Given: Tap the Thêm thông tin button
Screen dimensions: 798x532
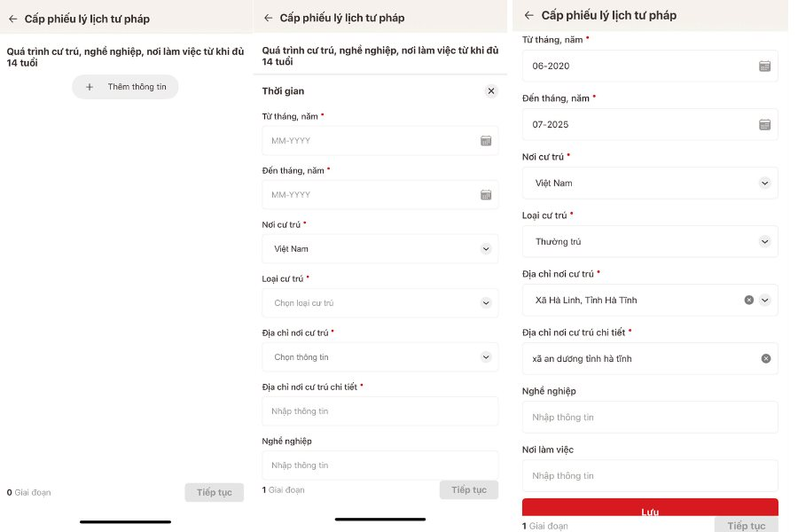Looking at the screenshot, I should (125, 87).
